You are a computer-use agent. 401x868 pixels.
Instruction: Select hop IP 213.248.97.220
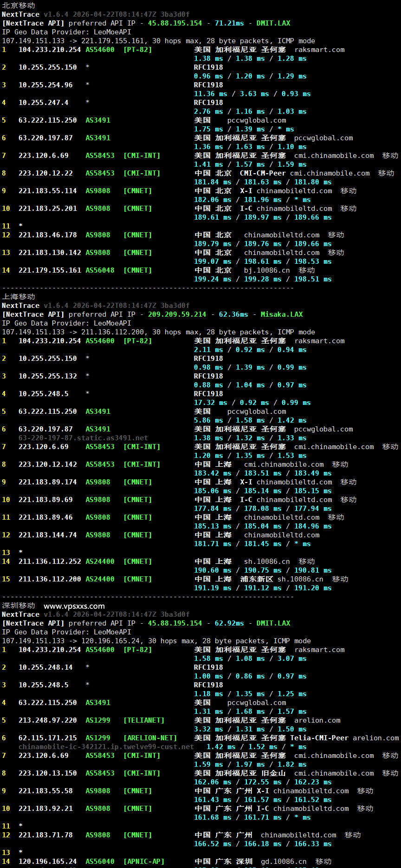tap(48, 720)
